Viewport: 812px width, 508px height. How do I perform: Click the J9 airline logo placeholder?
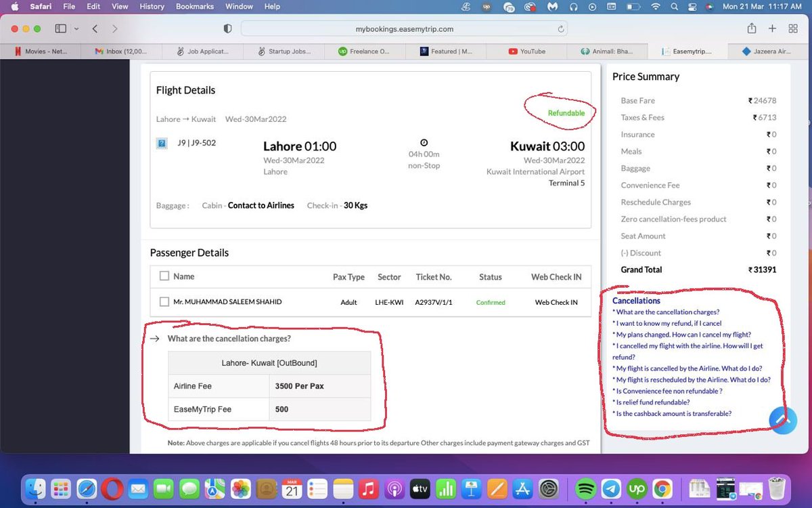[x=162, y=143]
